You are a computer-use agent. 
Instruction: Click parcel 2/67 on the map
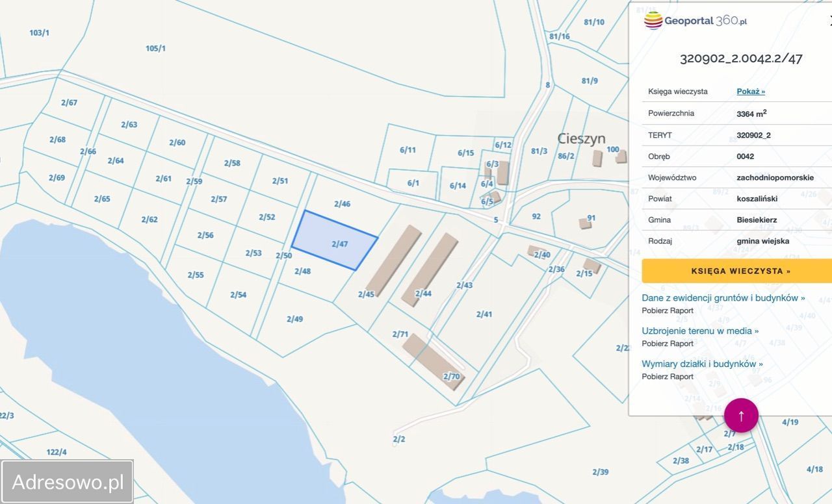(x=69, y=103)
